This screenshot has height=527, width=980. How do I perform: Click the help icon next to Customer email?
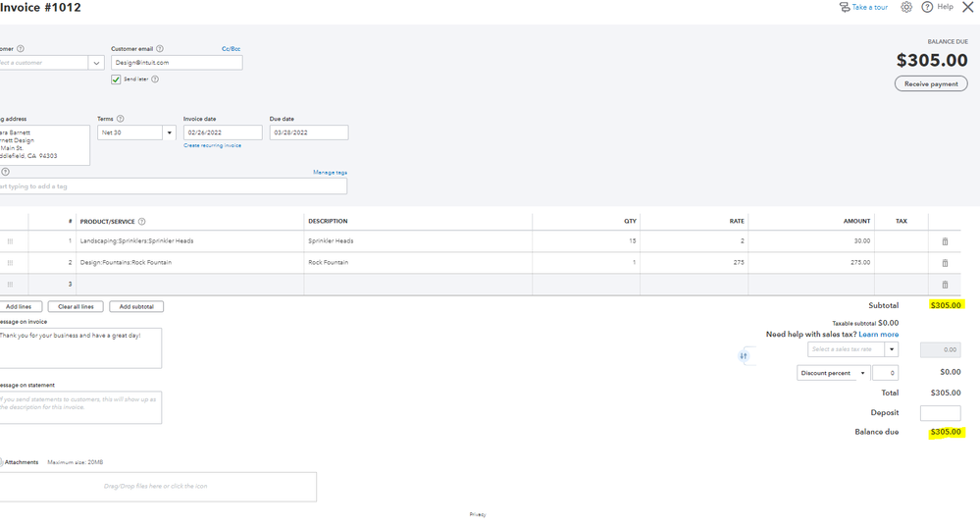160,48
